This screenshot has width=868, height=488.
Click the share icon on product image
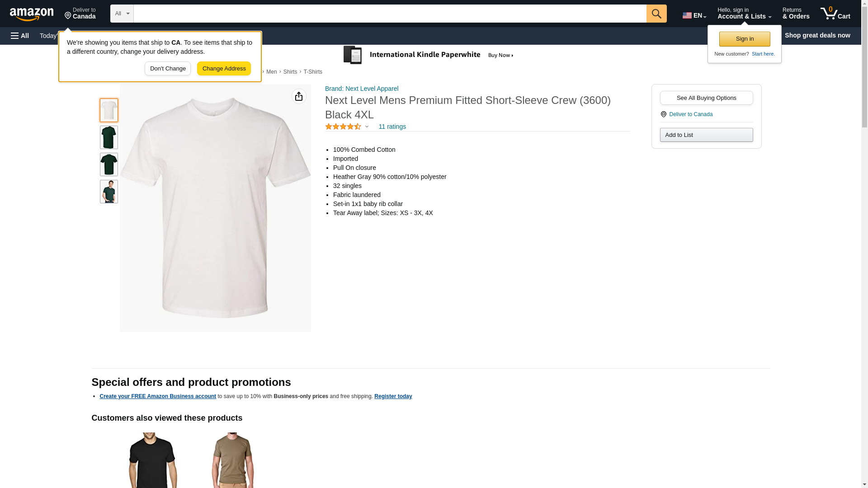pos(298,96)
